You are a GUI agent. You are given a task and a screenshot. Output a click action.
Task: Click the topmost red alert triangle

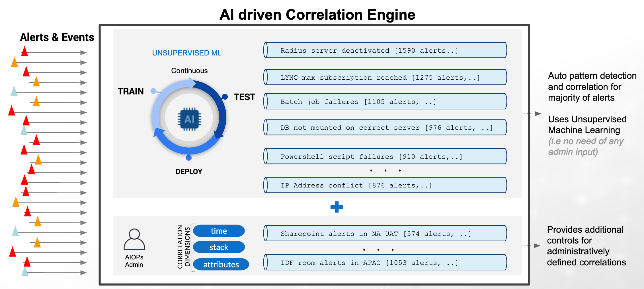(x=25, y=51)
